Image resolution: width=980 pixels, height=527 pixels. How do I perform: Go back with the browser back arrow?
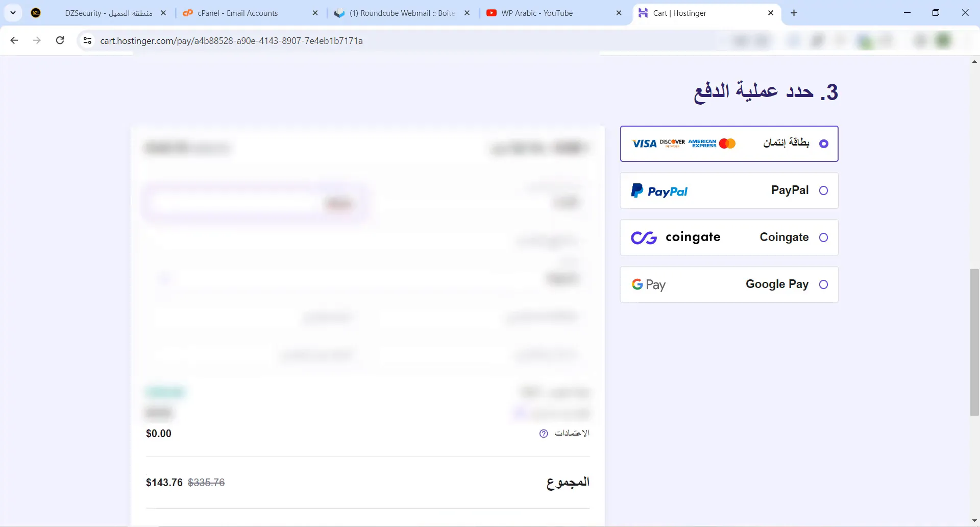pos(14,40)
